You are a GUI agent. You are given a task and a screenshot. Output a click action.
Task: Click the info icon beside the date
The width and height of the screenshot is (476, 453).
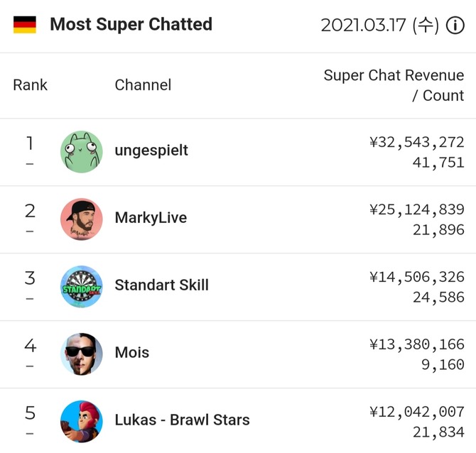tap(455, 25)
